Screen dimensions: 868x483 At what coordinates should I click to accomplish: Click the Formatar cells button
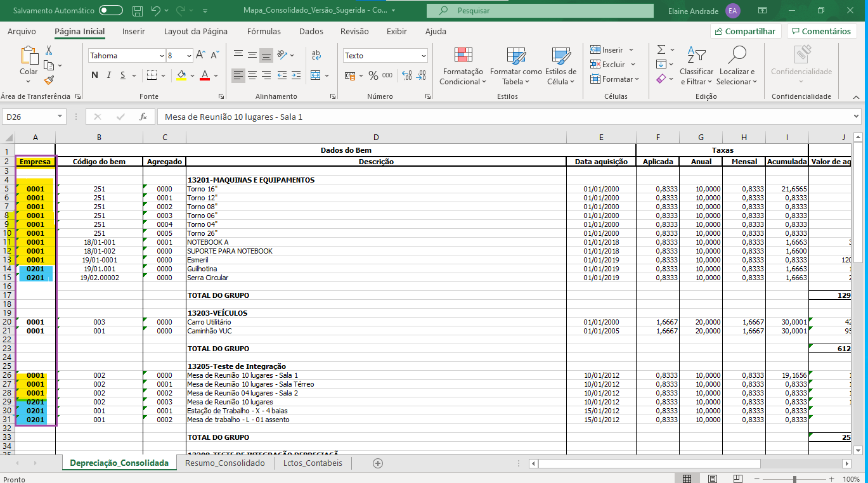(x=614, y=79)
